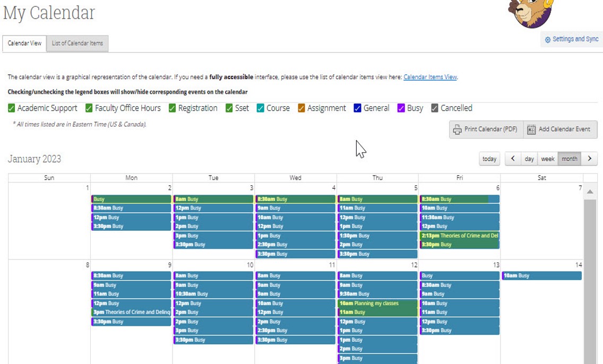Click the calendar's vertical scrollbar track
The height and width of the screenshot is (364, 603).
point(590,281)
